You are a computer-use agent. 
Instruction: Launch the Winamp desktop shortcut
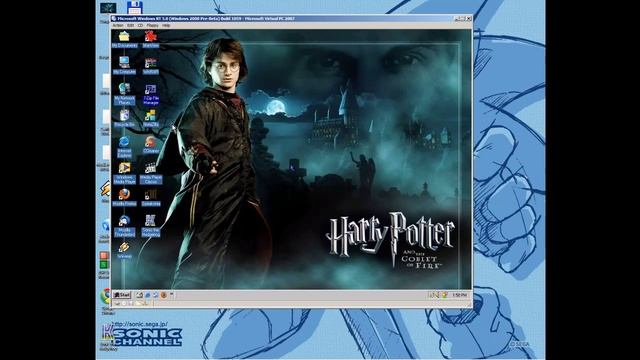tap(124, 250)
